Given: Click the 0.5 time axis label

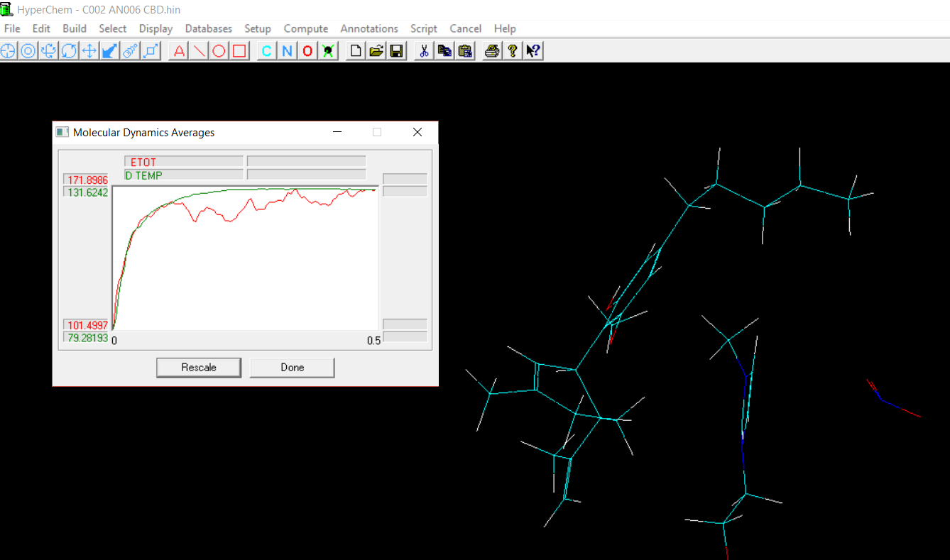Looking at the screenshot, I should pyautogui.click(x=373, y=341).
